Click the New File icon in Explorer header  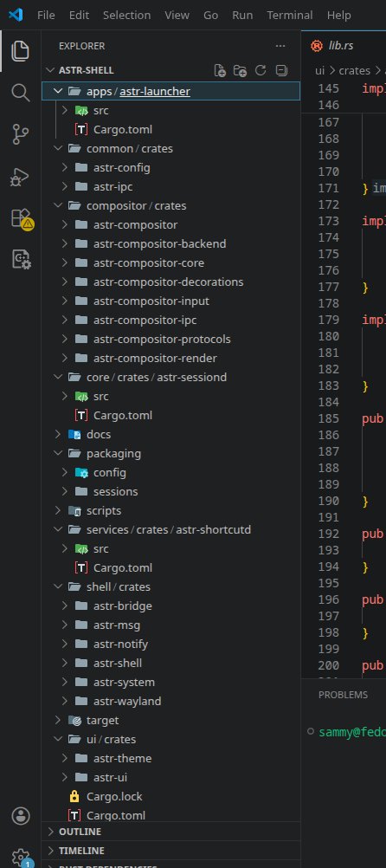(220, 70)
